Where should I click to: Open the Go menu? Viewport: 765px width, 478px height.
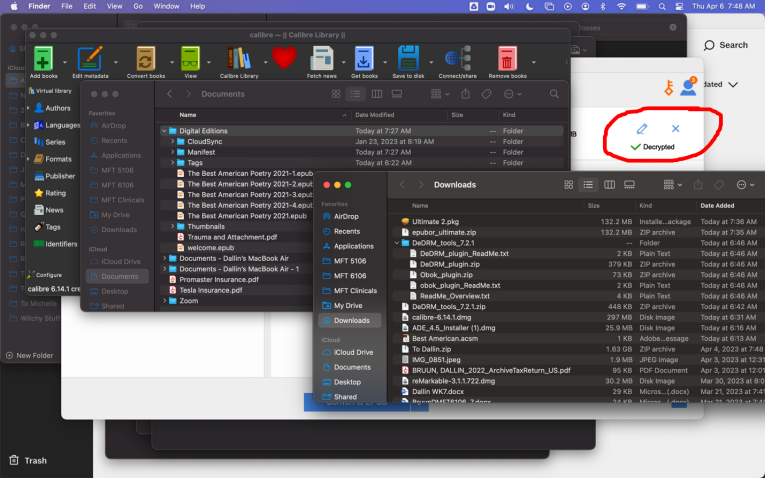(138, 6)
